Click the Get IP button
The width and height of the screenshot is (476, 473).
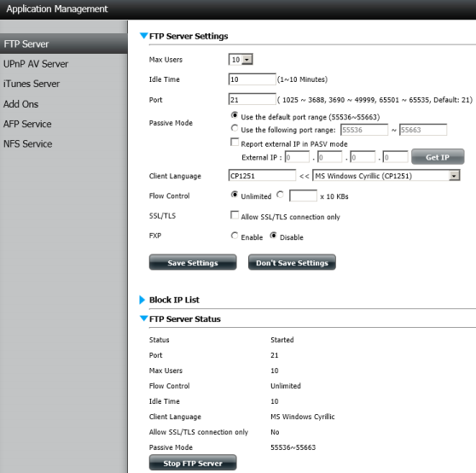tap(438, 157)
